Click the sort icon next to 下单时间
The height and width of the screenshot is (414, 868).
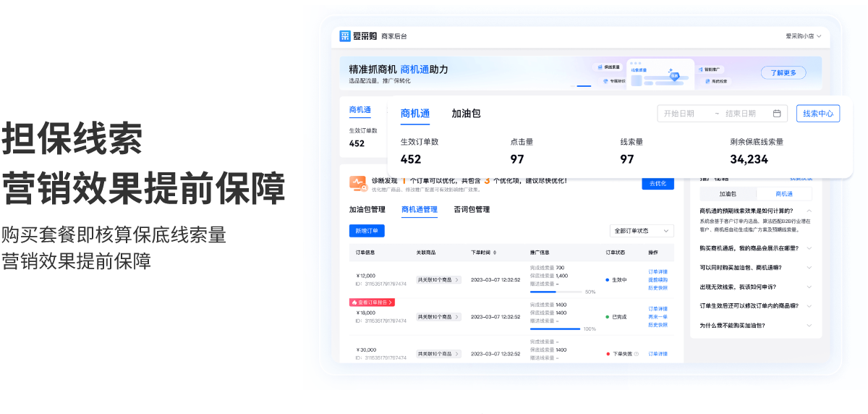(495, 253)
